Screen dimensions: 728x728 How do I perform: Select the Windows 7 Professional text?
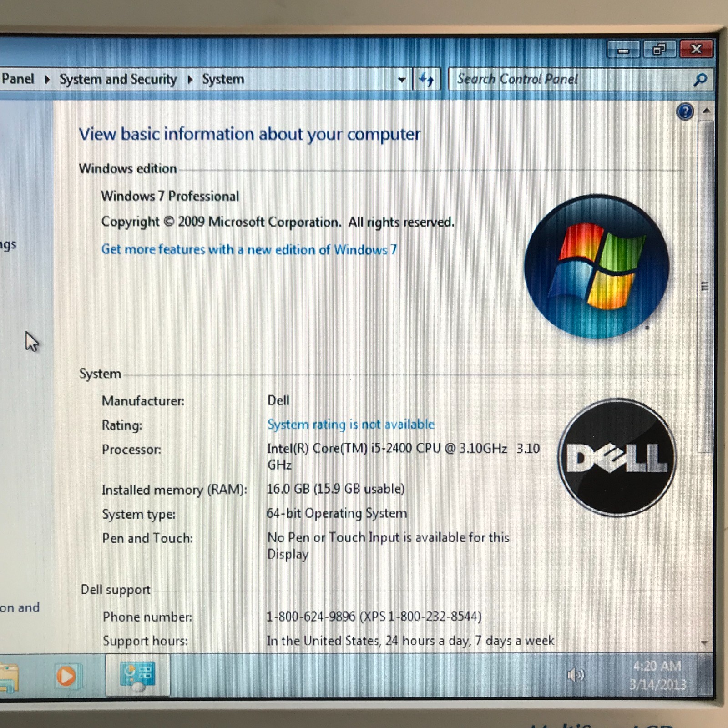[x=170, y=196]
